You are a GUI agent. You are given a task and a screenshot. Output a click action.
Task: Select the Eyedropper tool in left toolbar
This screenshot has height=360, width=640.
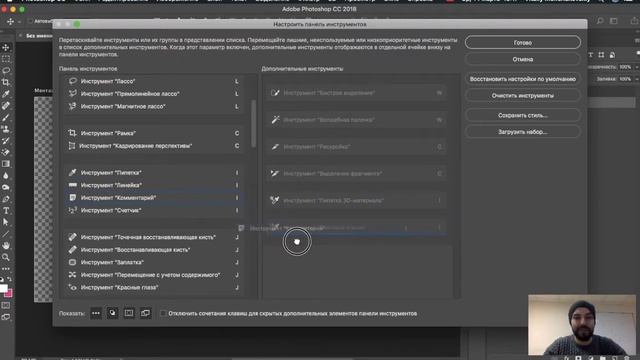coord(6,94)
